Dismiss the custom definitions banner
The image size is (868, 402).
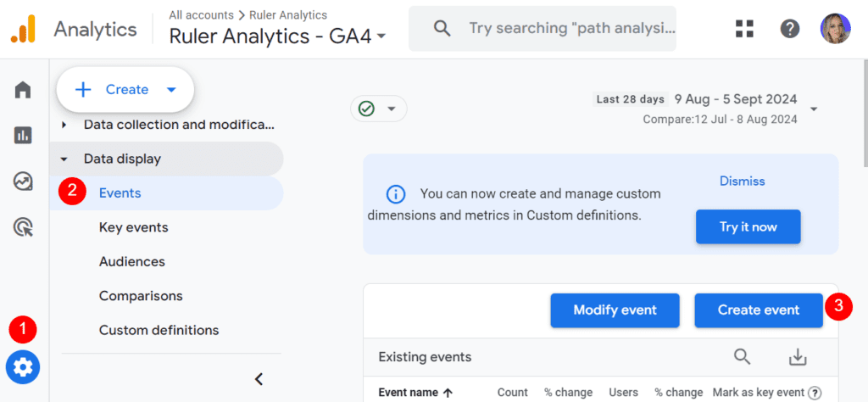[x=742, y=181]
